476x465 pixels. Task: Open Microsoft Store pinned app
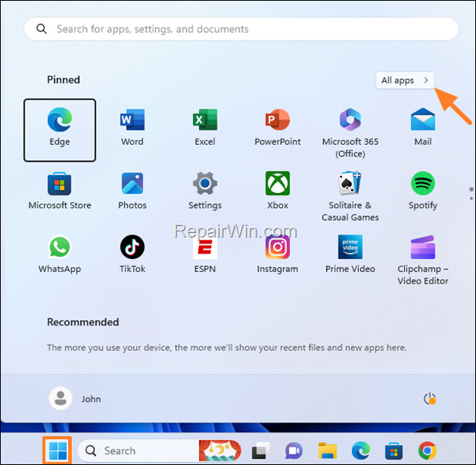coord(60,191)
